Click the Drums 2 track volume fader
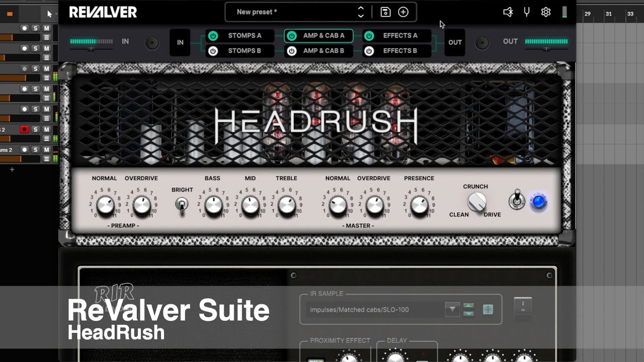The height and width of the screenshot is (362, 644). (20, 159)
